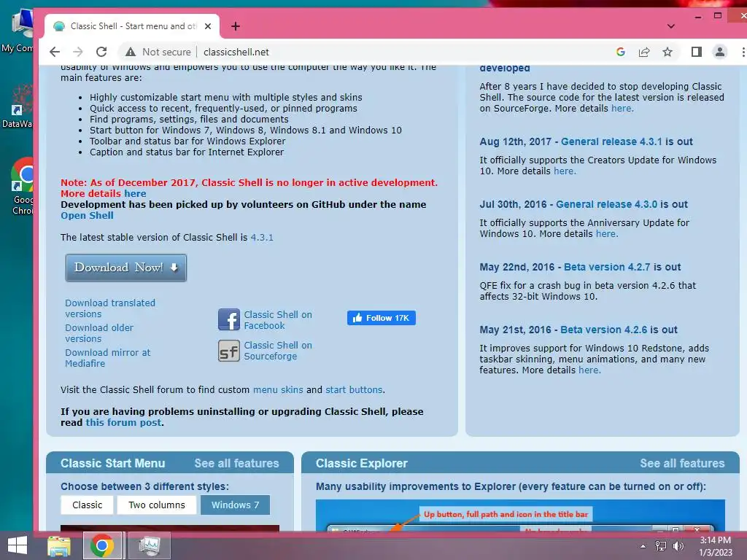Open Classic Shell on Sourceforge link
Image resolution: width=747 pixels, height=560 pixels.
(x=278, y=351)
